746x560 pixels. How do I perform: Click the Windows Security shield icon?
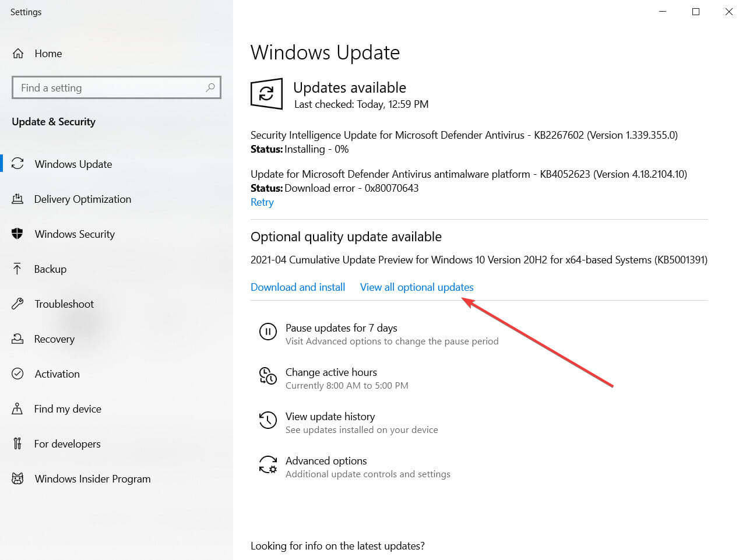point(17,234)
